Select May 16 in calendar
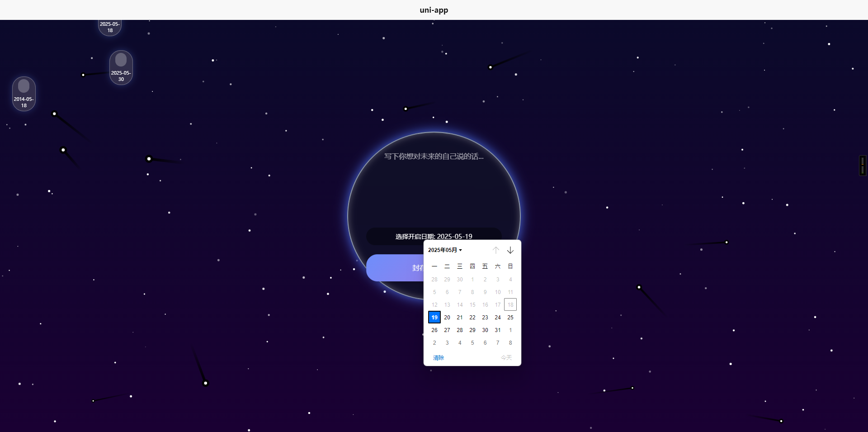 coord(485,305)
